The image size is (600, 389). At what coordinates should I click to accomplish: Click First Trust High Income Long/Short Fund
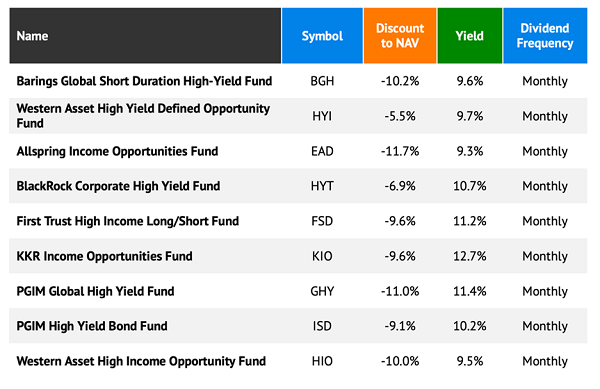pyautogui.click(x=128, y=221)
